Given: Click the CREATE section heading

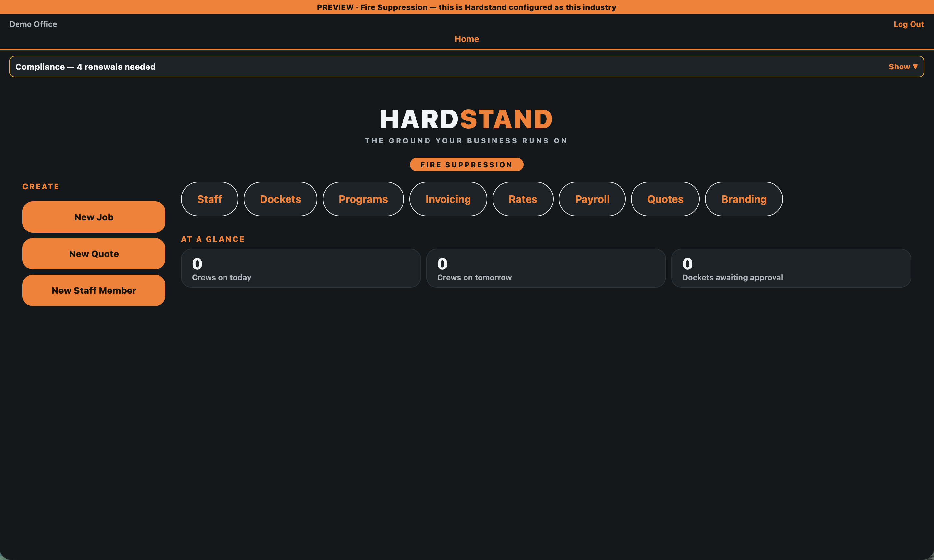Looking at the screenshot, I should pyautogui.click(x=41, y=186).
